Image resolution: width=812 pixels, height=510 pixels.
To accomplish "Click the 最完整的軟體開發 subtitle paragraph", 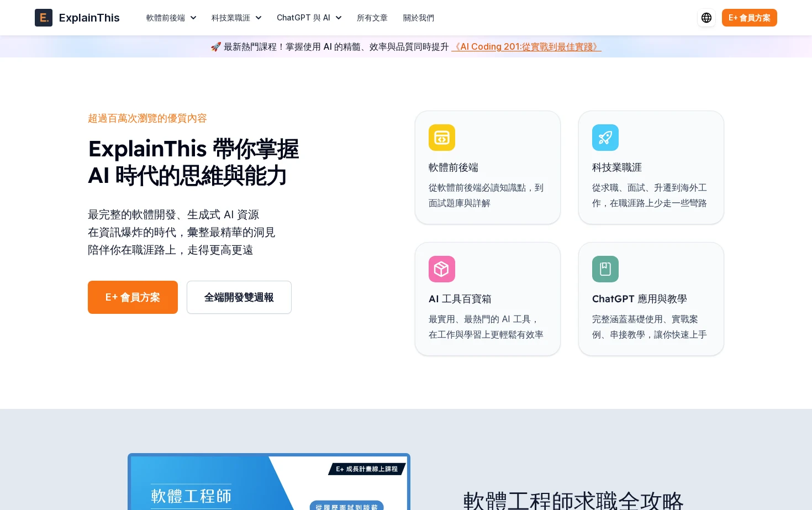I will tap(182, 232).
